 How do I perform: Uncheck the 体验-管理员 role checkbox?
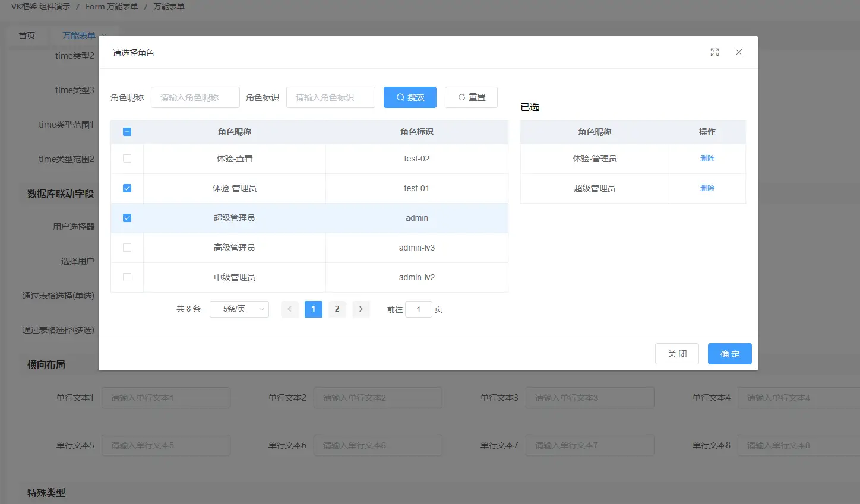(x=127, y=188)
